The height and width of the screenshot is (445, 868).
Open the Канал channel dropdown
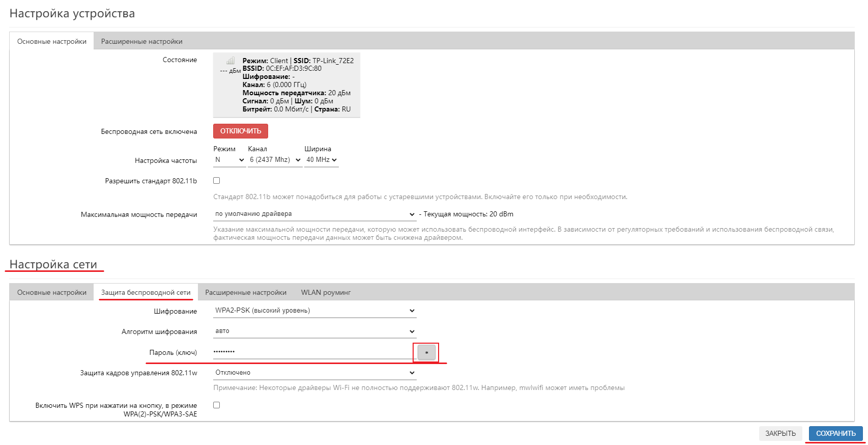pyautogui.click(x=275, y=160)
